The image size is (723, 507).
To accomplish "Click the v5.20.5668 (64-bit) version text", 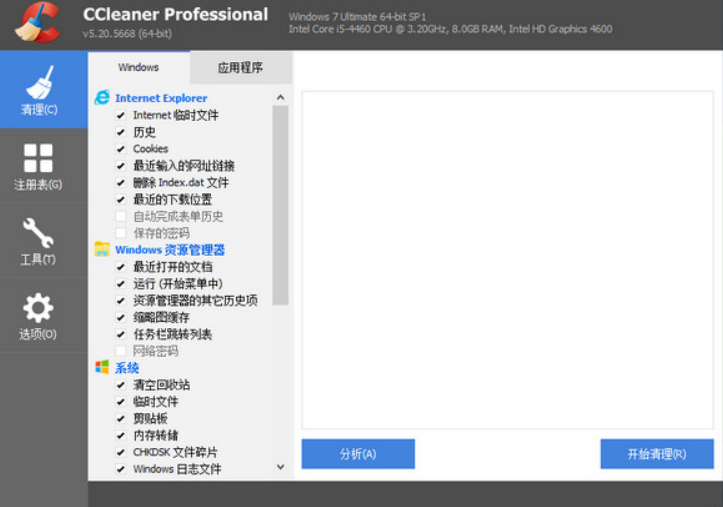I will pos(127,34).
